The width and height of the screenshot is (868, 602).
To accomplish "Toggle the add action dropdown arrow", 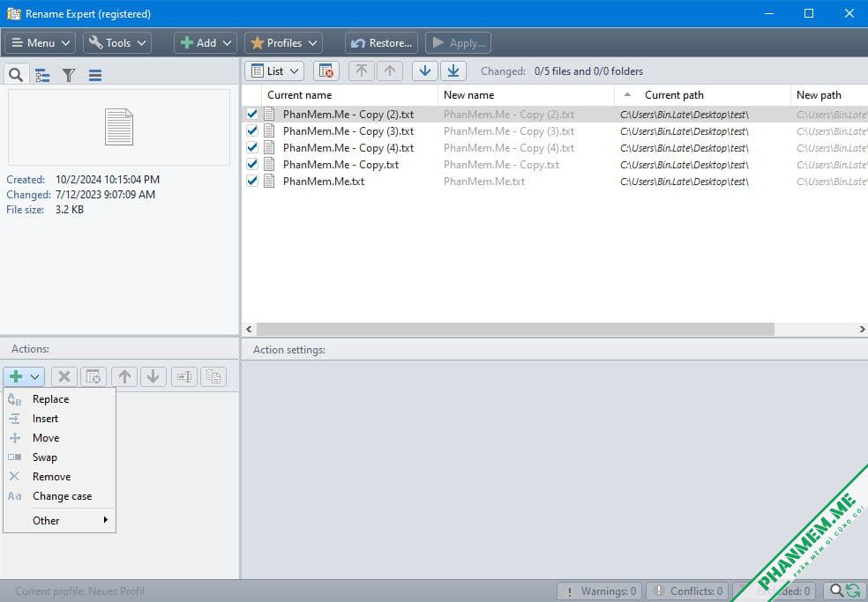I will (35, 377).
